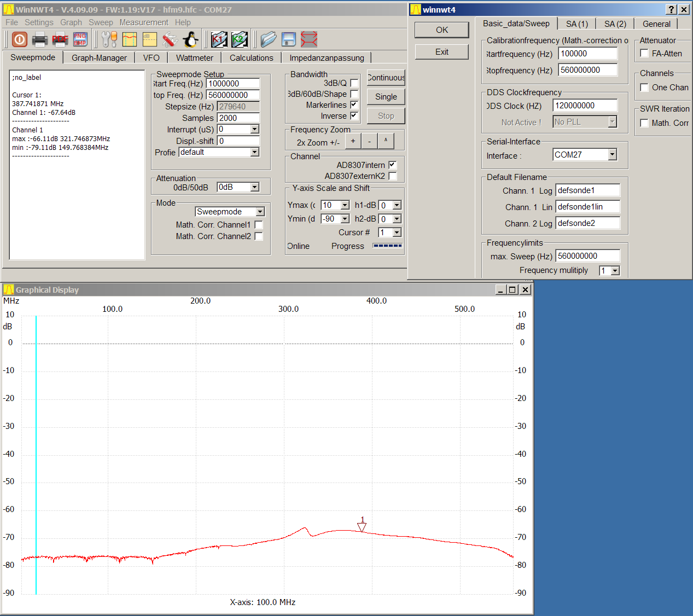Viewport: 693px width, 616px height.
Task: Click the Tux penguin toolbar icon
Action: coord(190,39)
